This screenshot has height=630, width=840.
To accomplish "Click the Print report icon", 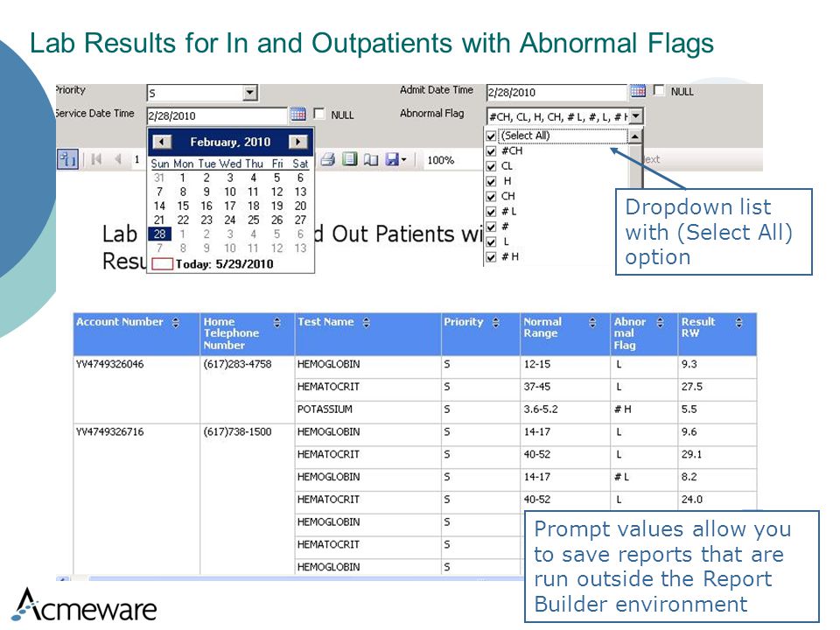I will click(x=328, y=159).
